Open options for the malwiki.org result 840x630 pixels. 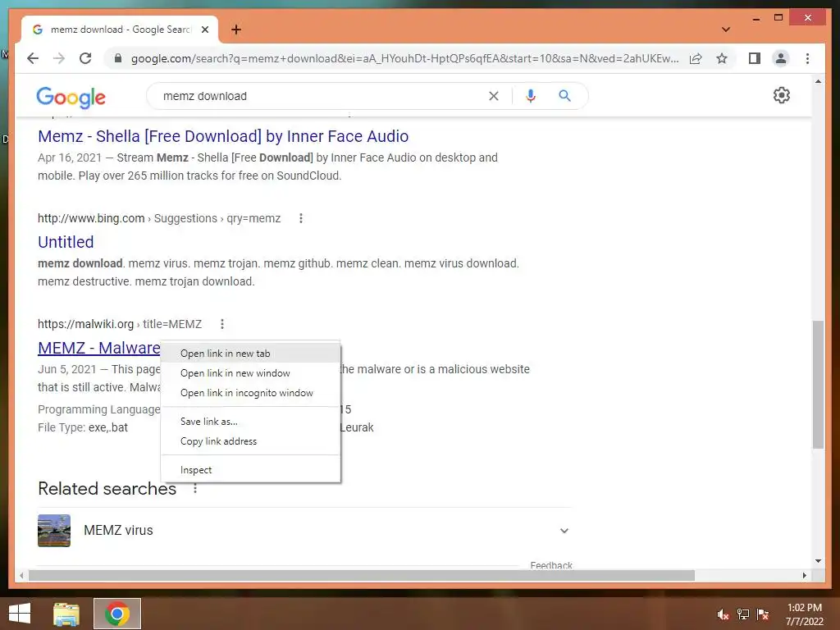[221, 323]
